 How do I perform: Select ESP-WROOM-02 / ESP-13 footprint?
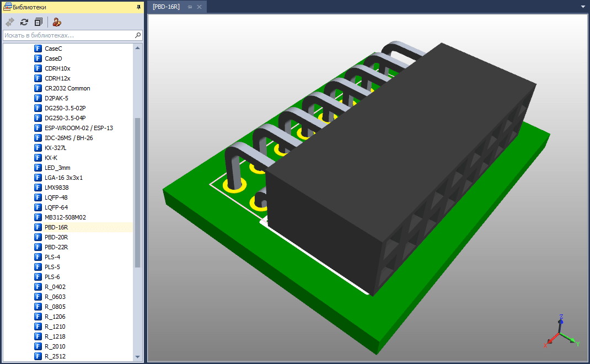coord(79,128)
